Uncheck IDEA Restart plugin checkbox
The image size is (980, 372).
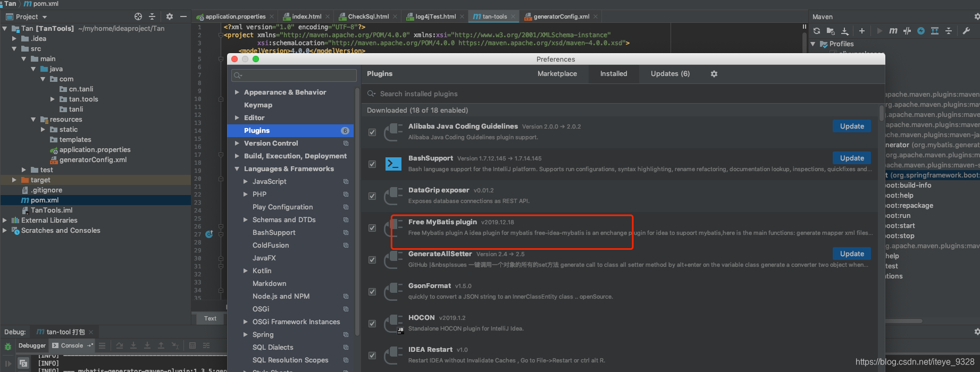click(x=372, y=356)
